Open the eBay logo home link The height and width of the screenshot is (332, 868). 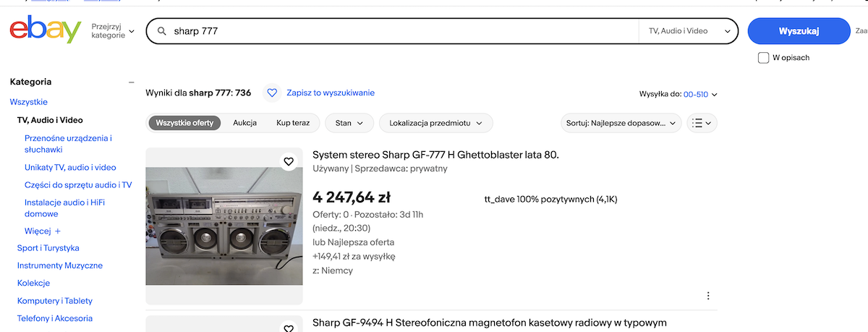46,30
